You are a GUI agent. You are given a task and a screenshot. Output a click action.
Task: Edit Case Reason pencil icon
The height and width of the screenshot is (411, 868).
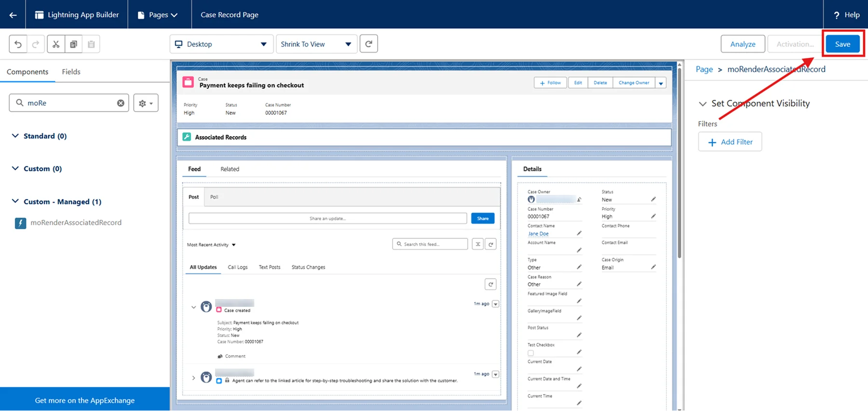pos(579,284)
